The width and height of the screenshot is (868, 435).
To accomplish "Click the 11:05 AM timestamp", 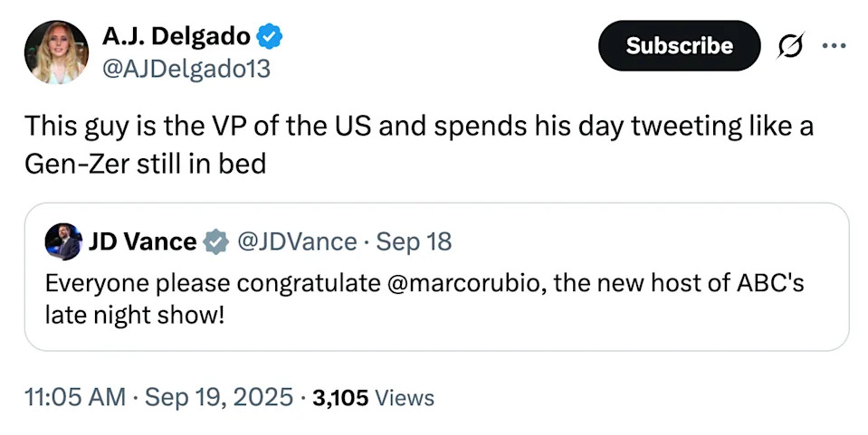I will [75, 396].
